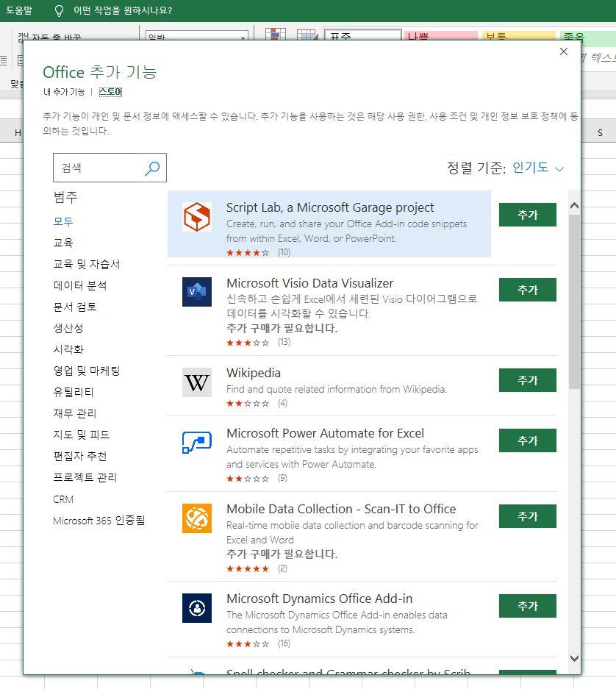
Task: Click the Wikipedia W icon
Action: (x=197, y=382)
